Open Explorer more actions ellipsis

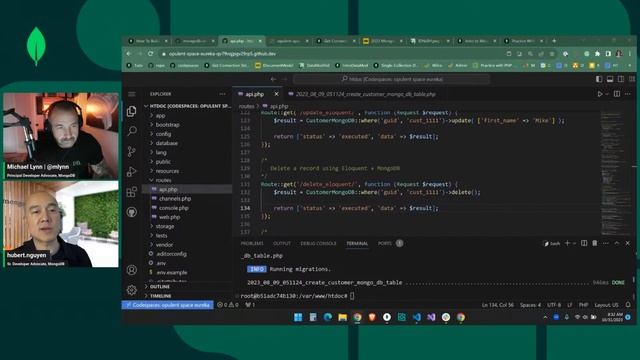coord(222,94)
